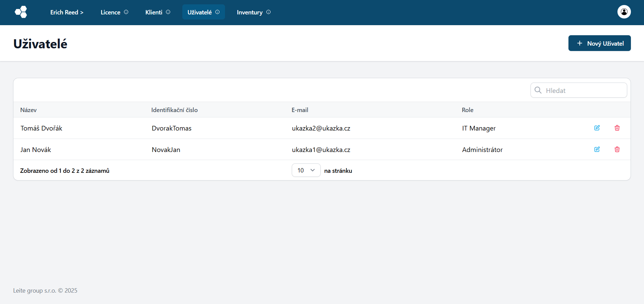Edit the Jan Novák user entry
644x304 pixels.
pyautogui.click(x=597, y=149)
